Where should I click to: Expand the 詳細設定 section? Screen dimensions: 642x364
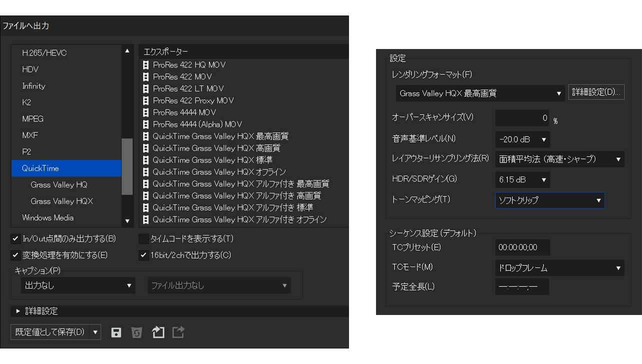(18, 311)
